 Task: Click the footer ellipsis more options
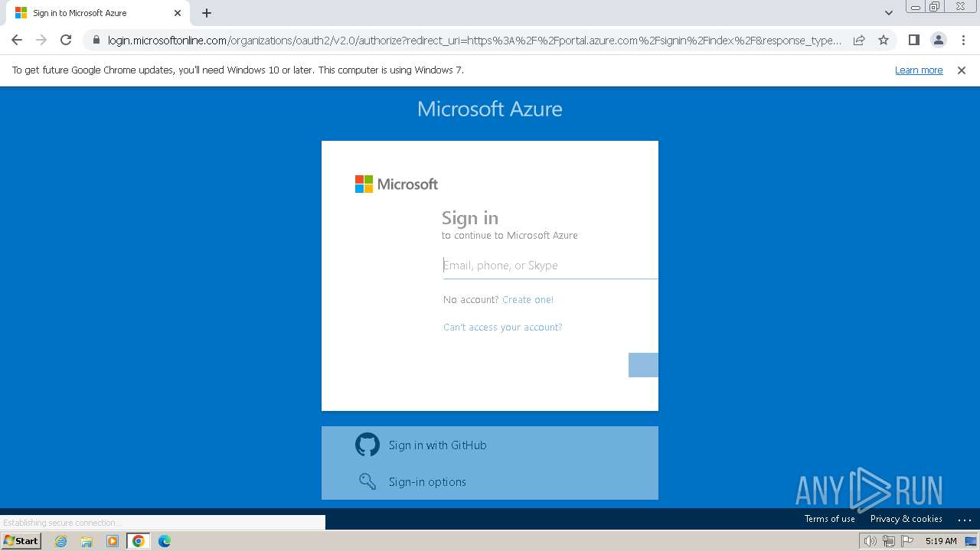(x=965, y=519)
